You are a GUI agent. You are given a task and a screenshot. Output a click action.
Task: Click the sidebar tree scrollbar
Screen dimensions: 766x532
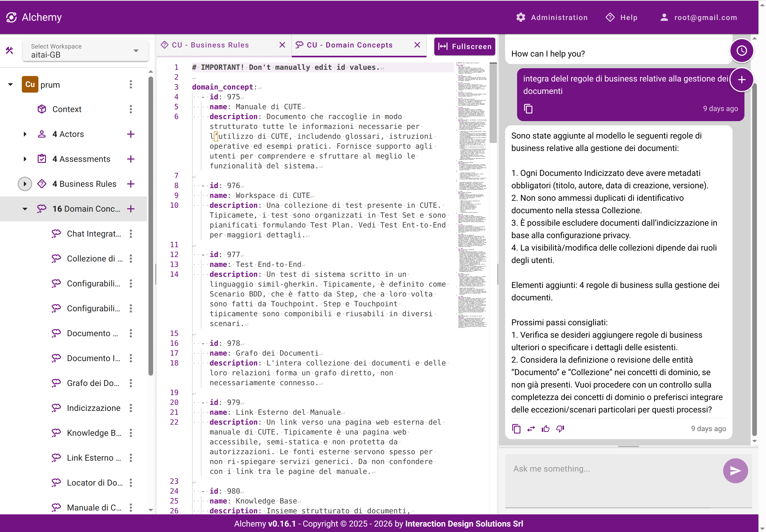[151, 226]
